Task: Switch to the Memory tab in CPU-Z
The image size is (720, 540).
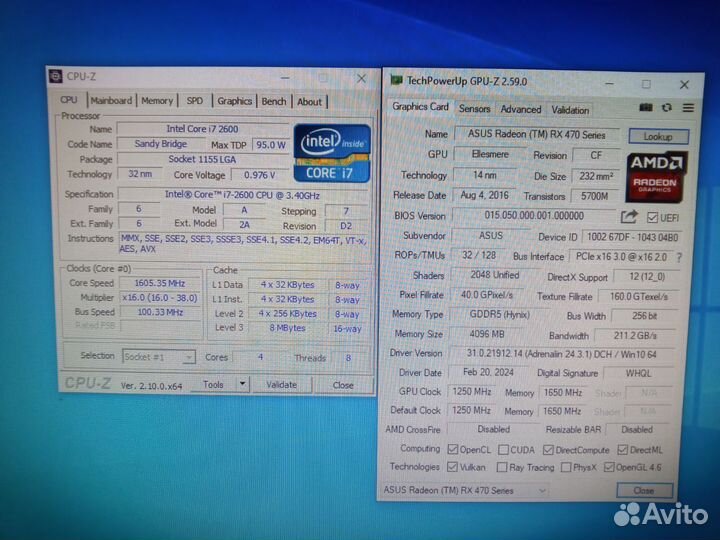Action: click(x=157, y=101)
